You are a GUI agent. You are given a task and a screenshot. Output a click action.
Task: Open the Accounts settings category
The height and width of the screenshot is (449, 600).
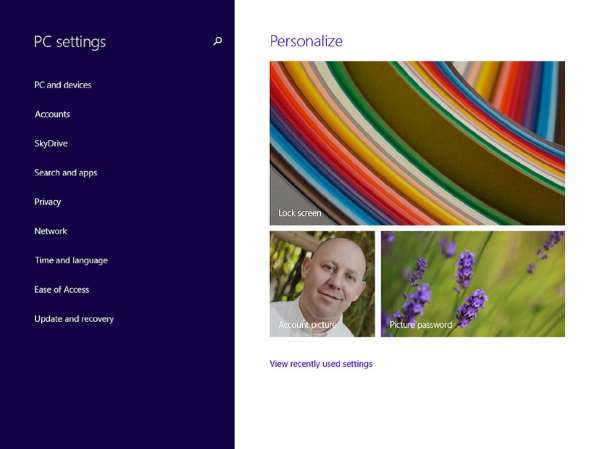[52, 114]
